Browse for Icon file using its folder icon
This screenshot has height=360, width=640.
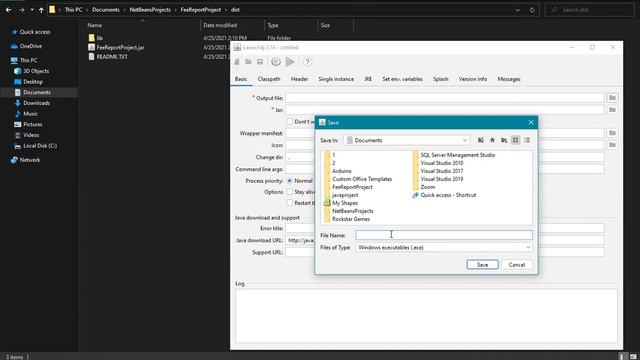[612, 145]
